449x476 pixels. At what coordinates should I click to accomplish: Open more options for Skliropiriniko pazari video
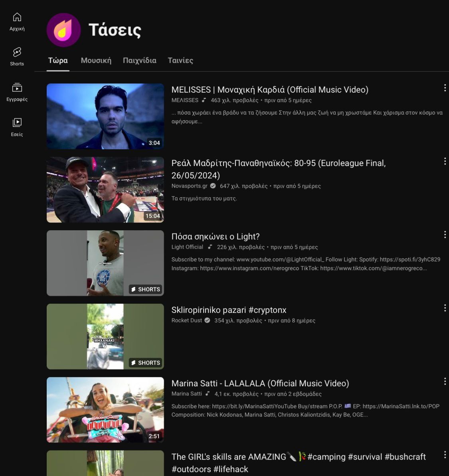445,308
